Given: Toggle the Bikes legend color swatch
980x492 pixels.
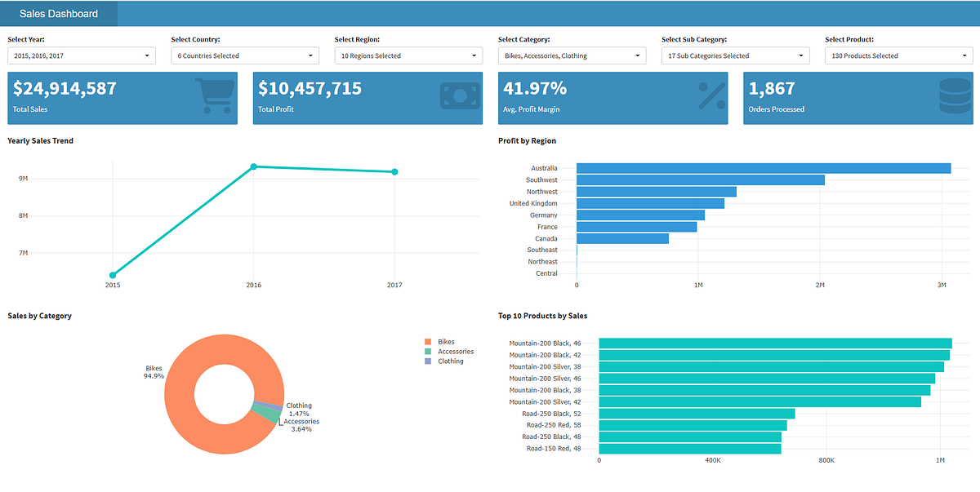Looking at the screenshot, I should 428,342.
